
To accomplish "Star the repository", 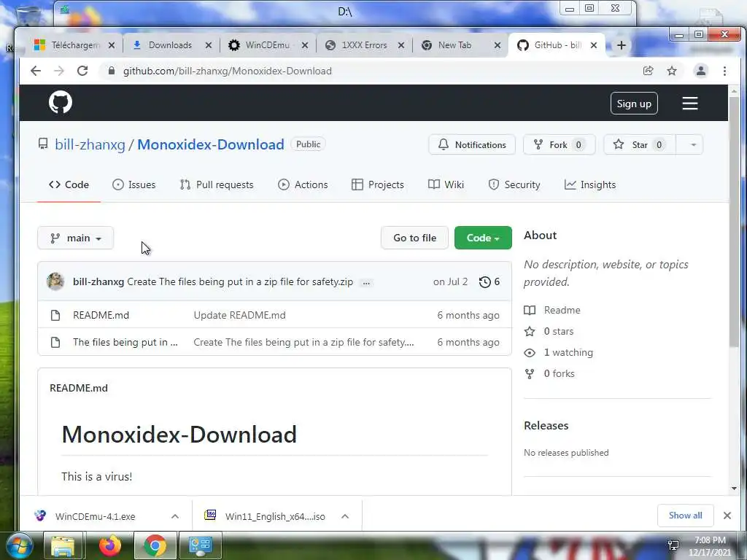I will (x=640, y=145).
